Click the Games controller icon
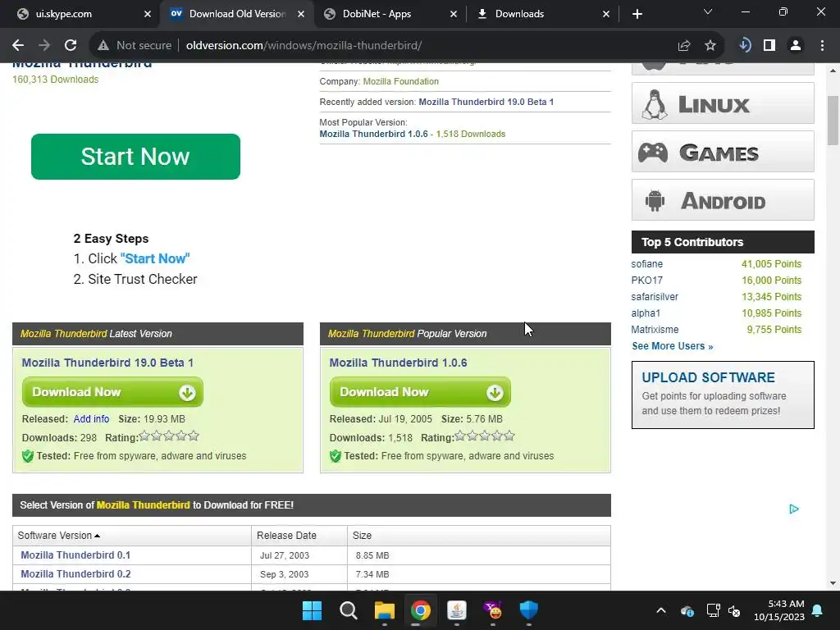Image resolution: width=840 pixels, height=630 pixels. pos(652,153)
